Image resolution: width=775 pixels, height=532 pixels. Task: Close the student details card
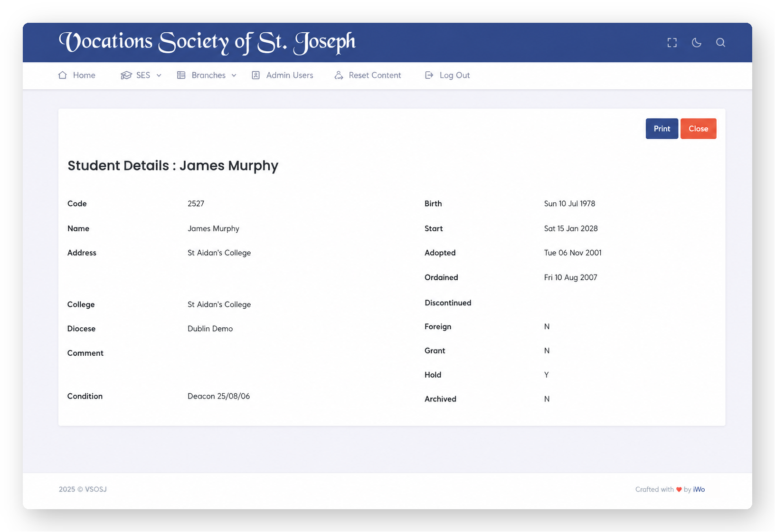(698, 129)
